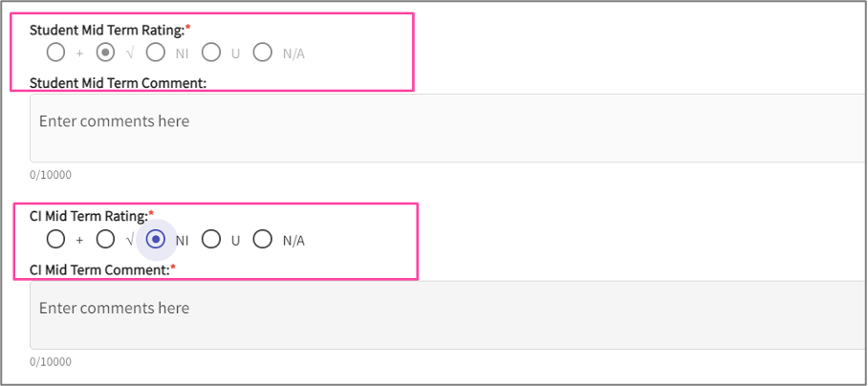Click the selected NI radio in CI Rating
Viewport: 868px width, 386px height.
click(x=156, y=240)
